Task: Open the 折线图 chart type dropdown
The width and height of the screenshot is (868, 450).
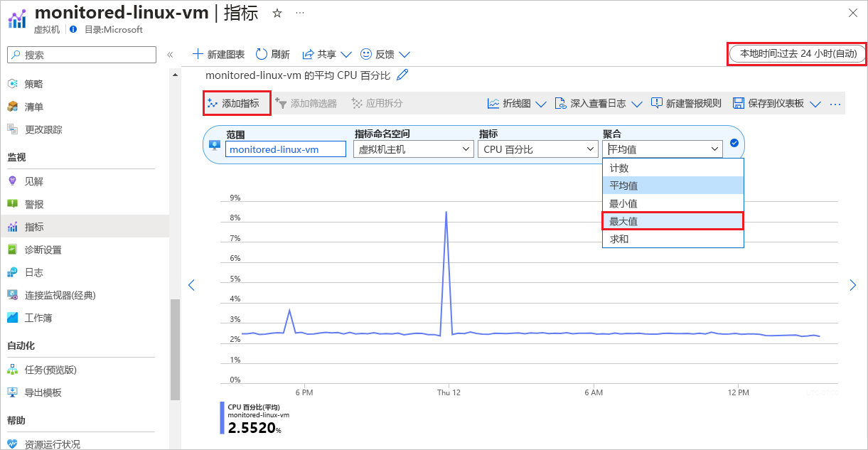Action: pos(517,103)
